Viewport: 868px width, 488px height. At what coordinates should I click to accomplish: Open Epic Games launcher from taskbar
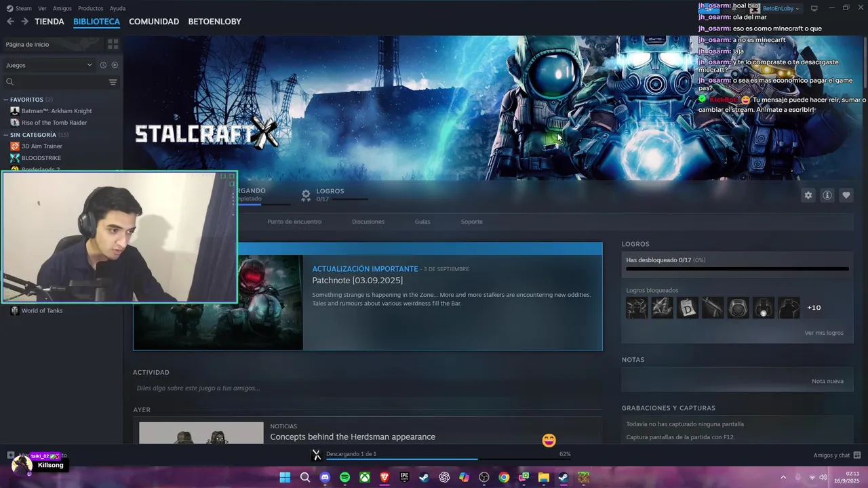click(404, 477)
